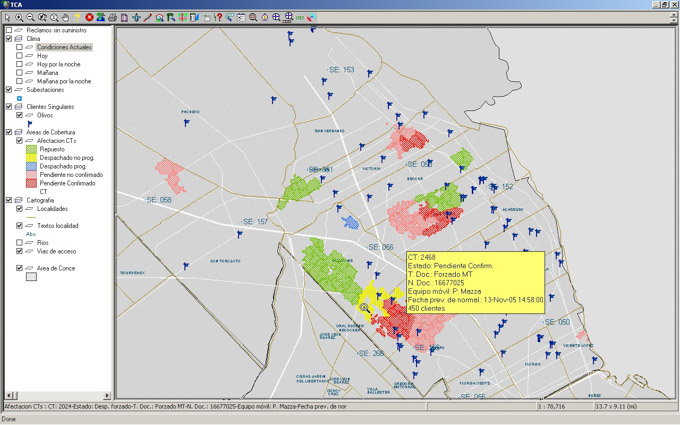Click the printer icon in toolbar
The image size is (680, 425).
coord(112,18)
